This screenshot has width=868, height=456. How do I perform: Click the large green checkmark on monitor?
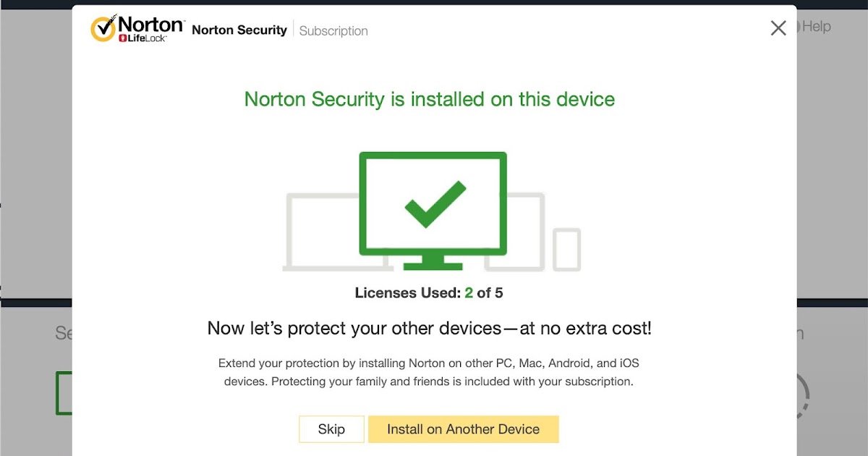coord(434,204)
